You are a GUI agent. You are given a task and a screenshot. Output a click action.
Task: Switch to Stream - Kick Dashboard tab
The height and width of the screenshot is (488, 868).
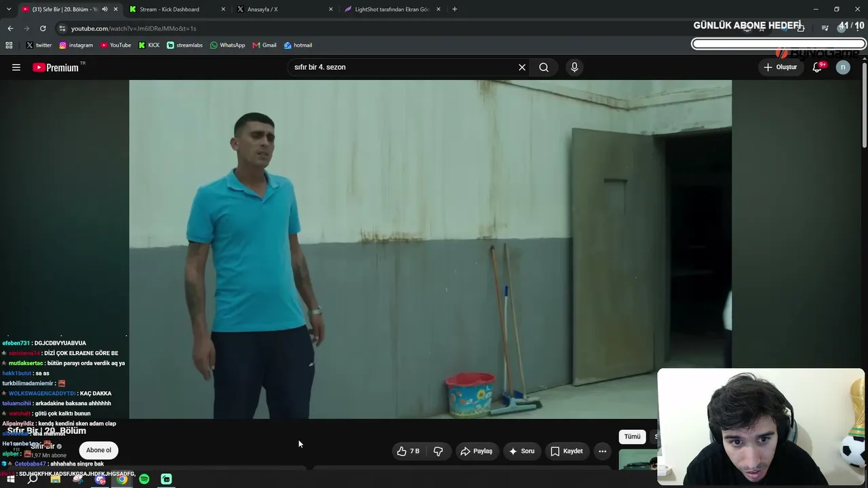[x=178, y=9]
